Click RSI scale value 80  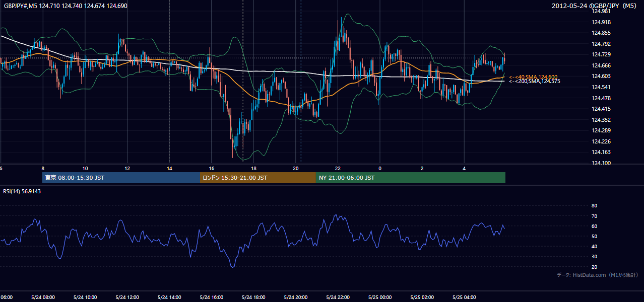coord(594,206)
